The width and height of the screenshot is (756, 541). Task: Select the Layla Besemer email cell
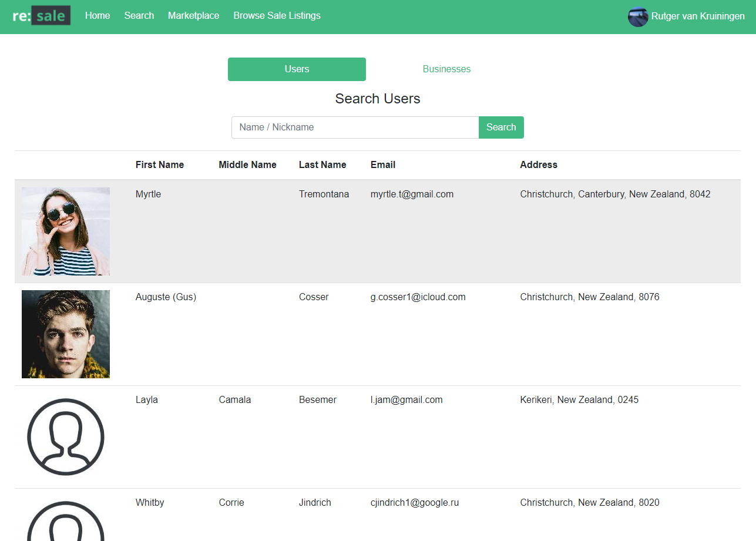(x=406, y=400)
